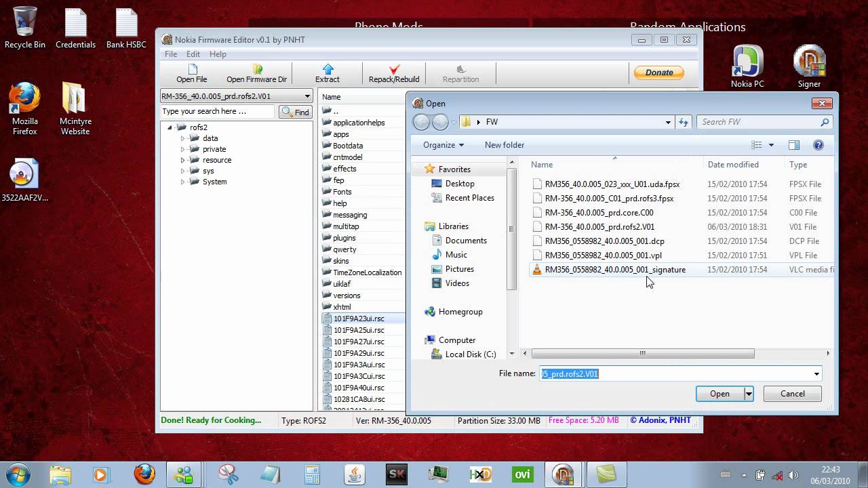Image resolution: width=868 pixels, height=488 pixels.
Task: Click the greyed Repartition toolbar icon
Action: [460, 74]
